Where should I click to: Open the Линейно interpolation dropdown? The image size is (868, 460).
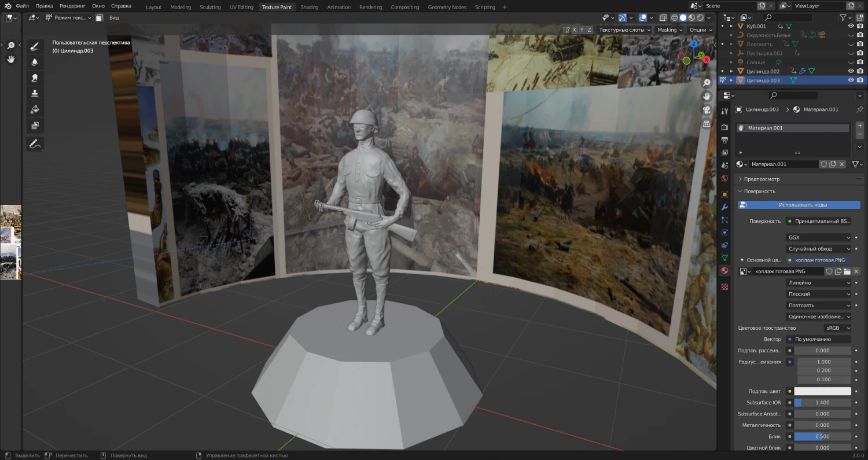point(819,283)
